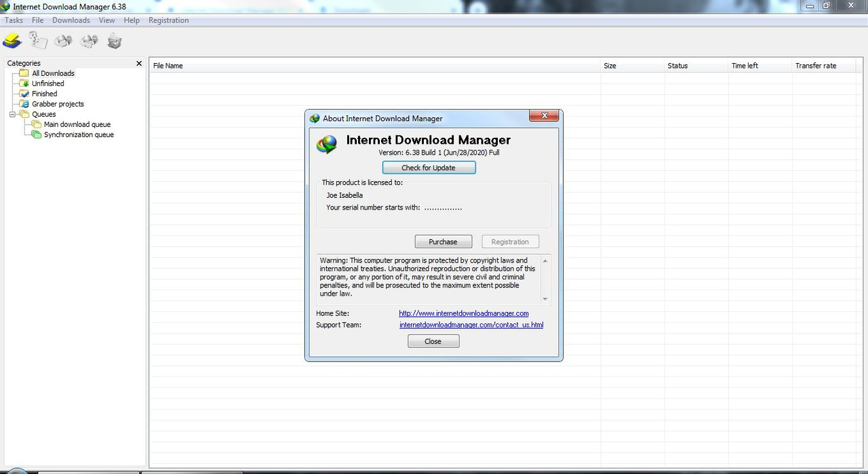The width and height of the screenshot is (868, 474).
Task: Click warning text scrollbar down arrow
Action: pos(545,299)
